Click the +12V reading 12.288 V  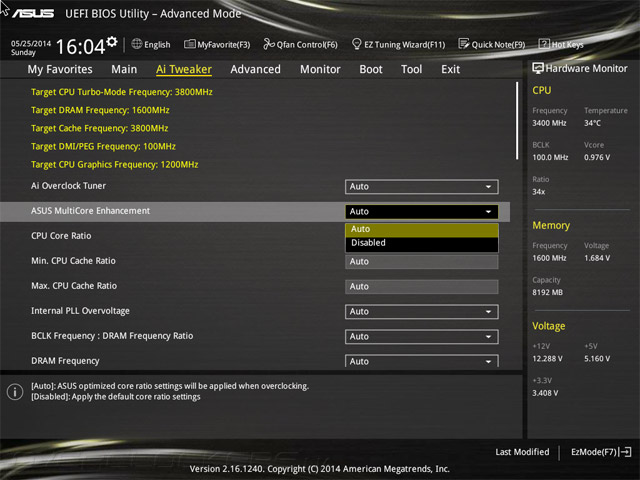pos(547,358)
